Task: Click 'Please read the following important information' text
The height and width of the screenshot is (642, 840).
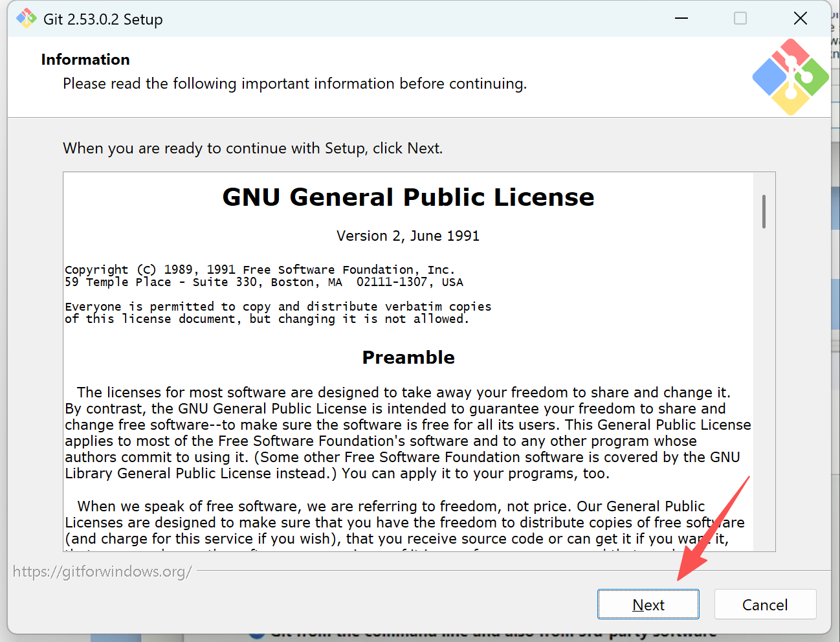Action: point(295,83)
